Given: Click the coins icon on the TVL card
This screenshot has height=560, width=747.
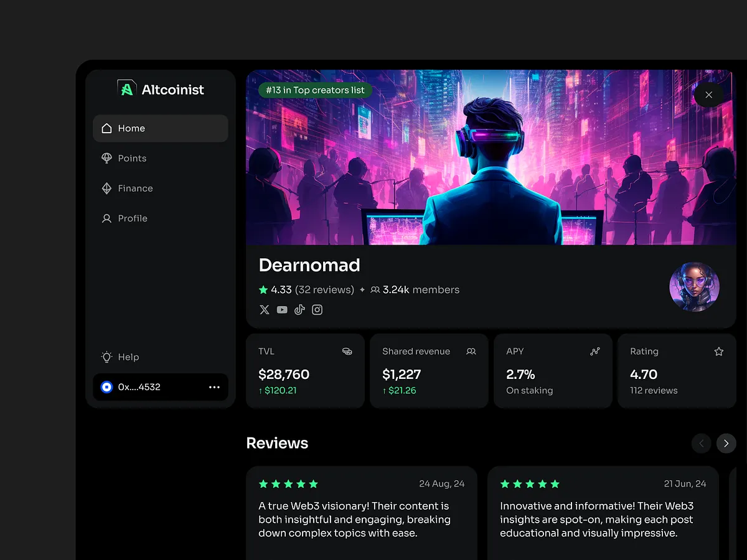Looking at the screenshot, I should pos(347,351).
